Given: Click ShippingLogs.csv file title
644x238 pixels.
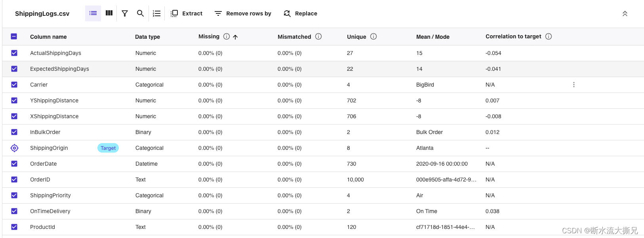Looking at the screenshot, I should 42,13.
